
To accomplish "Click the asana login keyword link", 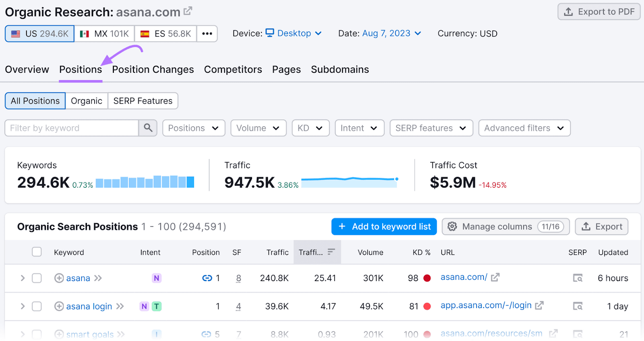I will pyautogui.click(x=89, y=306).
